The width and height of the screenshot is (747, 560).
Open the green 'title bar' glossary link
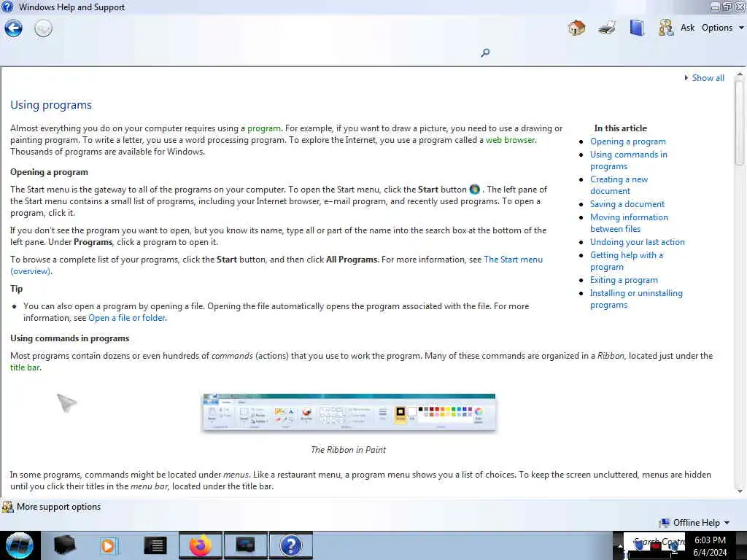tap(26, 367)
